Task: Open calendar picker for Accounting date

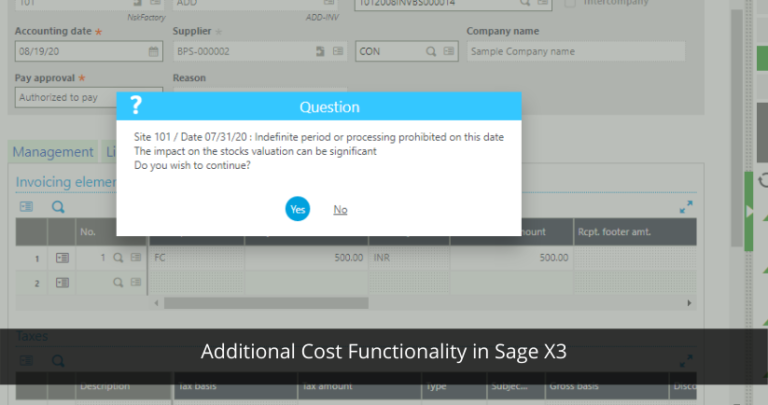Action: pos(153,51)
